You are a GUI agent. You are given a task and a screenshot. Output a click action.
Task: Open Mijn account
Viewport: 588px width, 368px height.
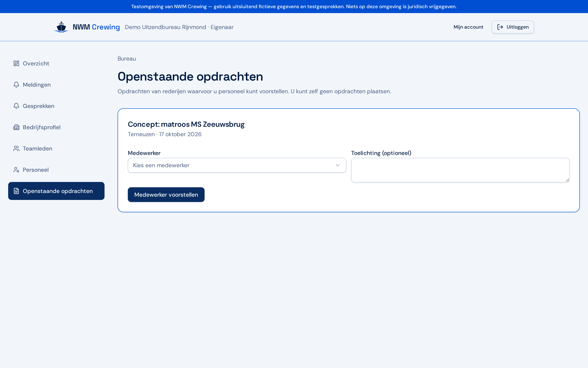[x=468, y=27]
